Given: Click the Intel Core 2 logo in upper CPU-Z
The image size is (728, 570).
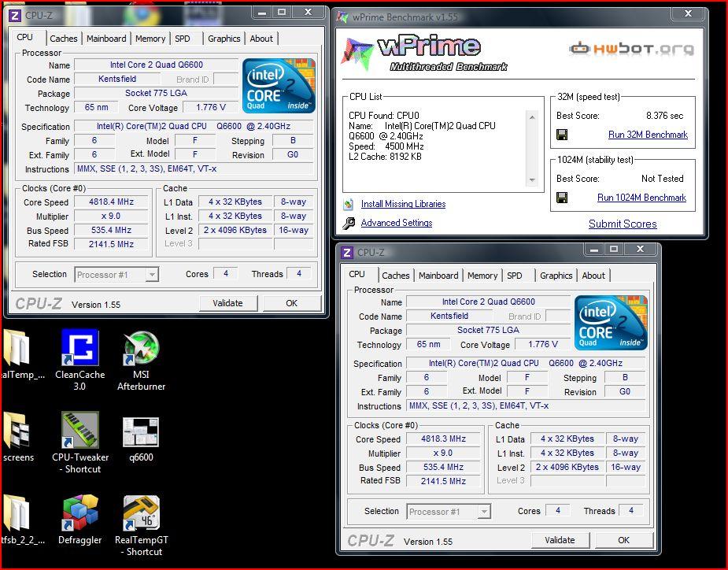Looking at the screenshot, I should click(279, 86).
